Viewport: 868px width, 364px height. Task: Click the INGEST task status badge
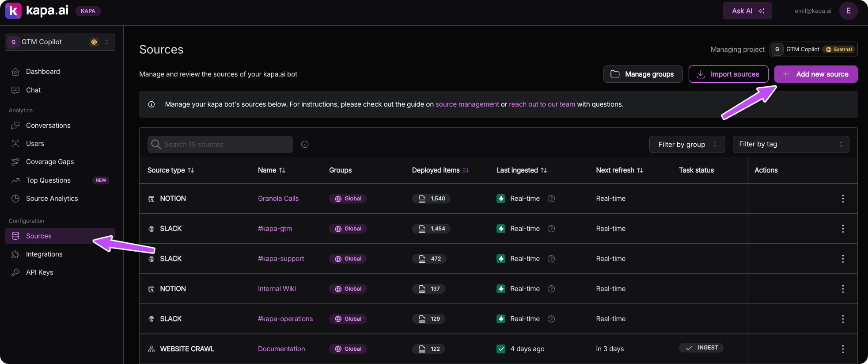(701, 348)
